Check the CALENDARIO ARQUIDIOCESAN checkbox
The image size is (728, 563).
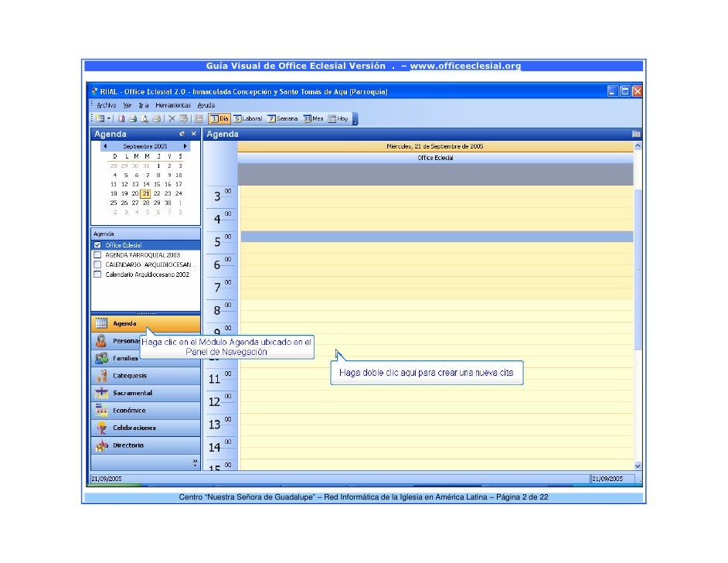coord(97,264)
